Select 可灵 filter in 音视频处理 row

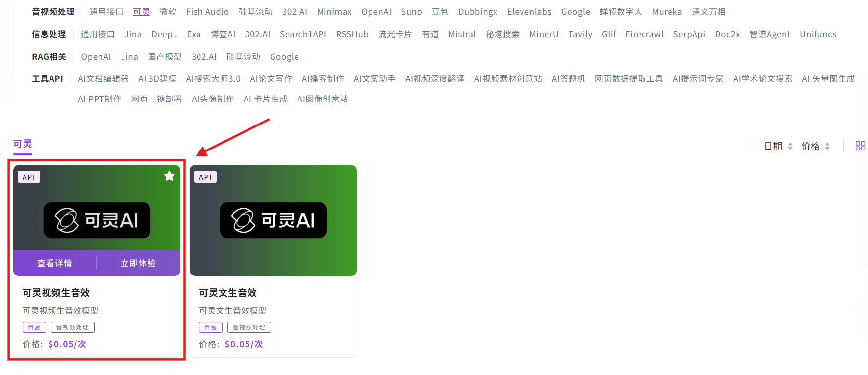(x=142, y=12)
